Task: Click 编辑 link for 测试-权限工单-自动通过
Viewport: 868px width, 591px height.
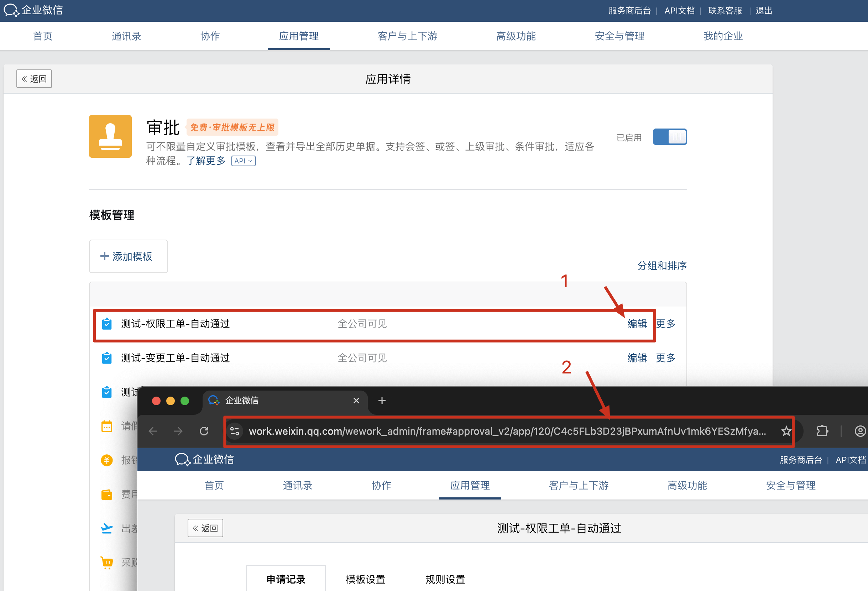Action: pyautogui.click(x=637, y=324)
